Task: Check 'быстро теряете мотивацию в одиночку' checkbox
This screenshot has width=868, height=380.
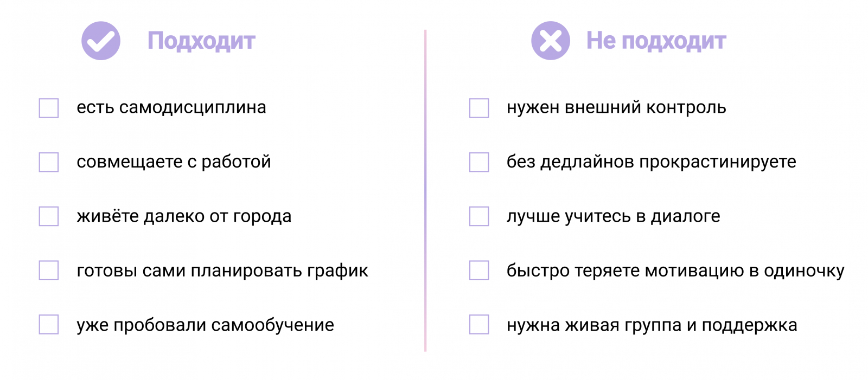Action: tap(479, 270)
